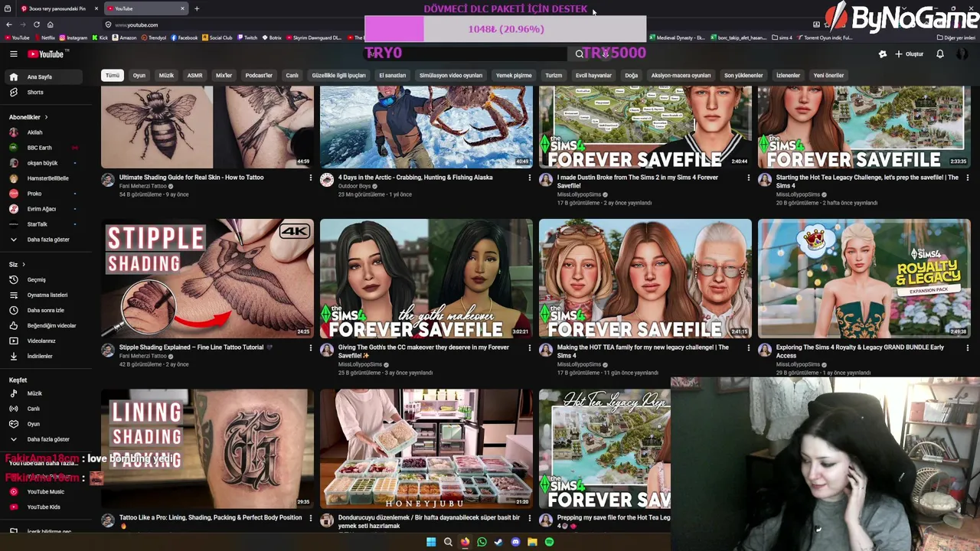This screenshot has height=551, width=980.
Task: Close the YouTube browser tab
Action: 182,8
